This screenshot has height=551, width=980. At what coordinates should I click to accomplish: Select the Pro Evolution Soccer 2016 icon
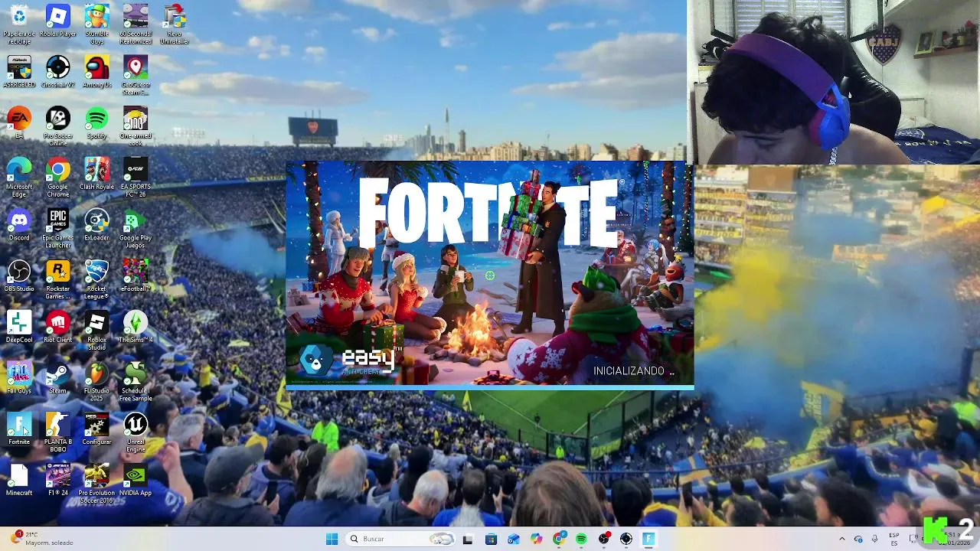(x=96, y=484)
